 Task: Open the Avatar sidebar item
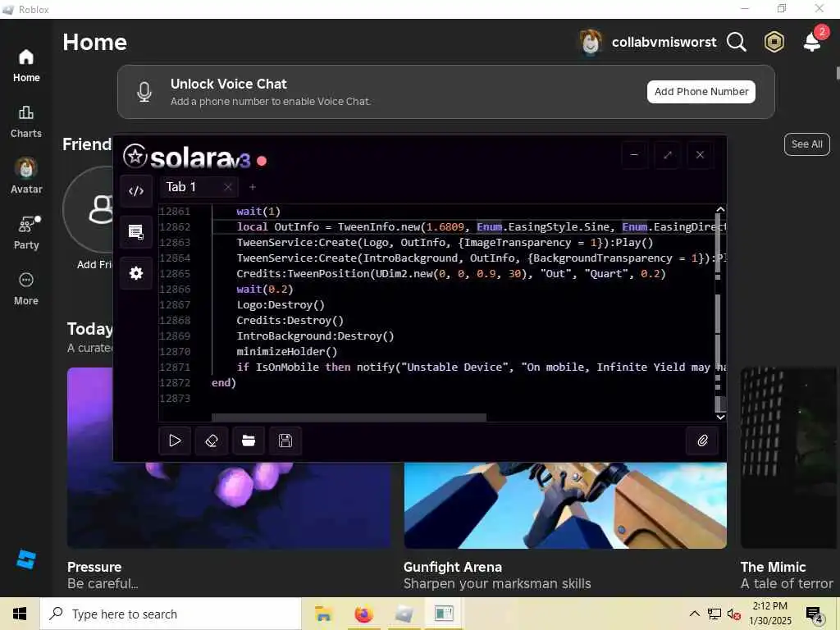pyautogui.click(x=26, y=176)
